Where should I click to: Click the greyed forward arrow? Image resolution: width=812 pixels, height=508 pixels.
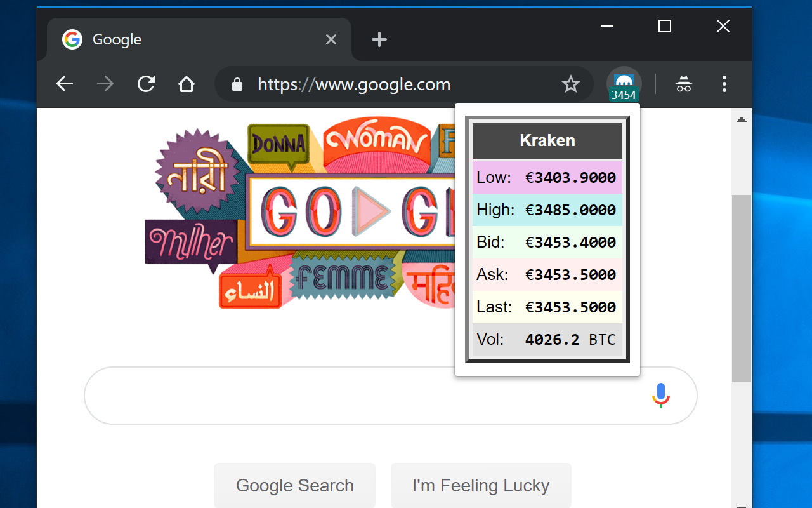pyautogui.click(x=105, y=84)
